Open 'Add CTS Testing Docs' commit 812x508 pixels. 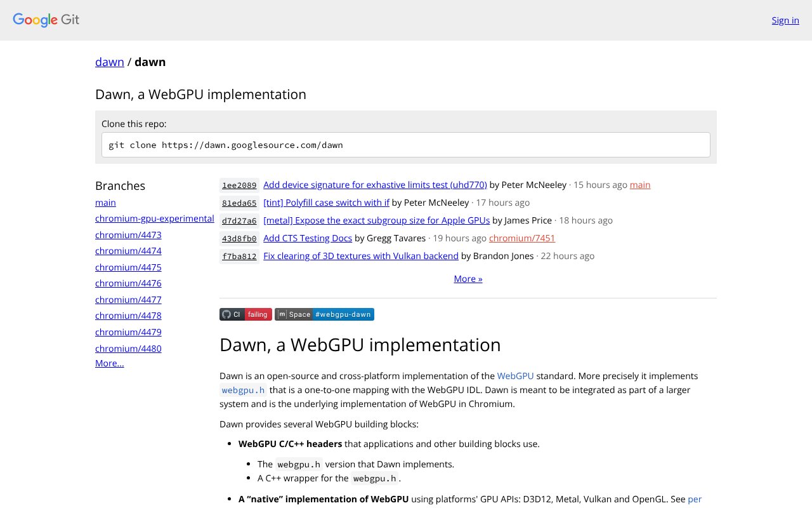tap(307, 238)
